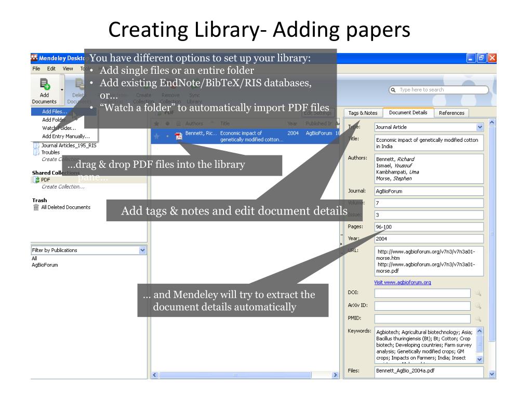Choose Watch Folder… menu entry

(x=59, y=128)
